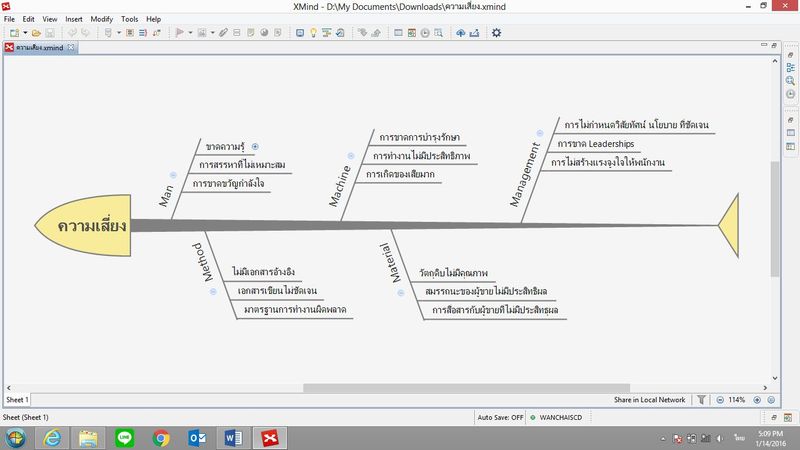Close the ความเสี่ยง.xmind tab

71,47
